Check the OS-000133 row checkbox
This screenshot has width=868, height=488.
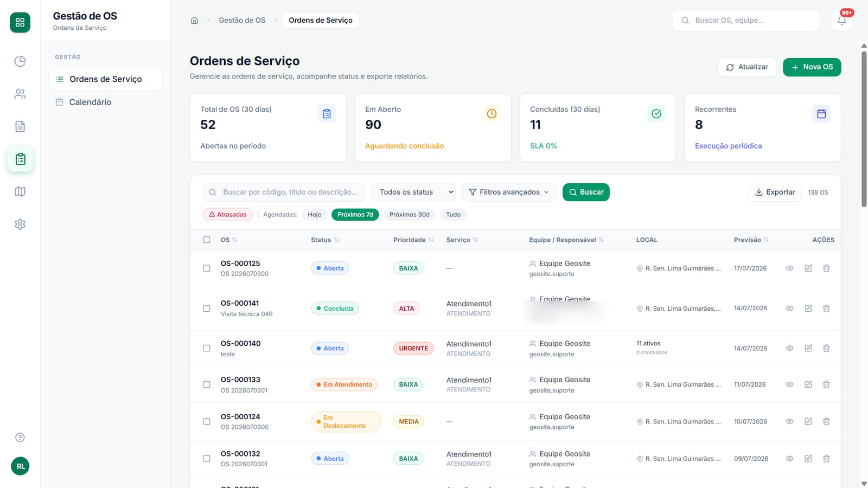207,384
